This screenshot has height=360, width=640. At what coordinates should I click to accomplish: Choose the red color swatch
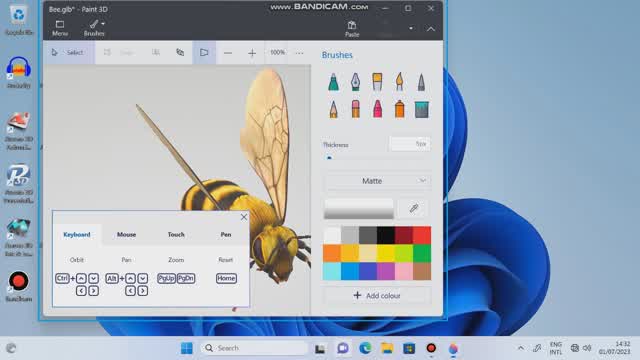coord(422,235)
